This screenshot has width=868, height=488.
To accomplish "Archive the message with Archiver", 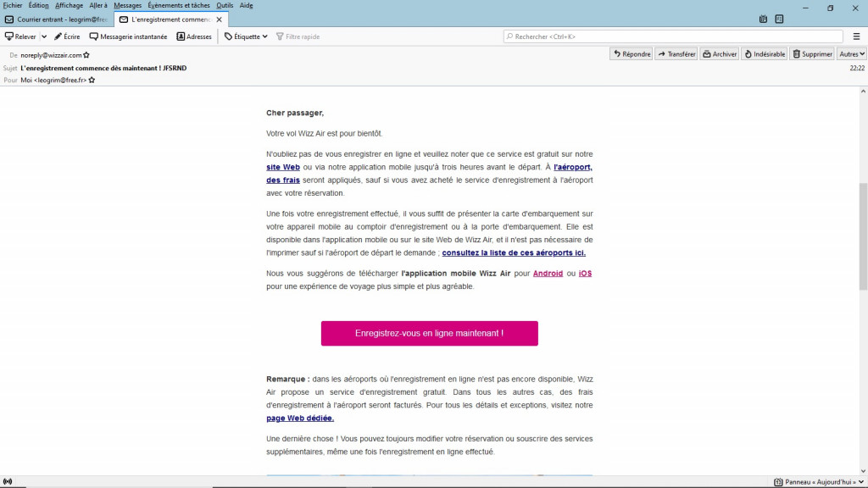I will click(x=720, y=53).
